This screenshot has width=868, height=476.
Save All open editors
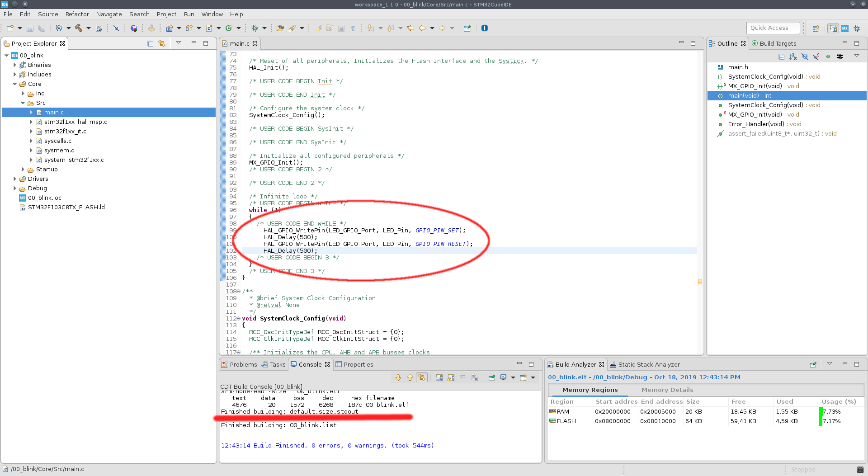click(x=42, y=28)
